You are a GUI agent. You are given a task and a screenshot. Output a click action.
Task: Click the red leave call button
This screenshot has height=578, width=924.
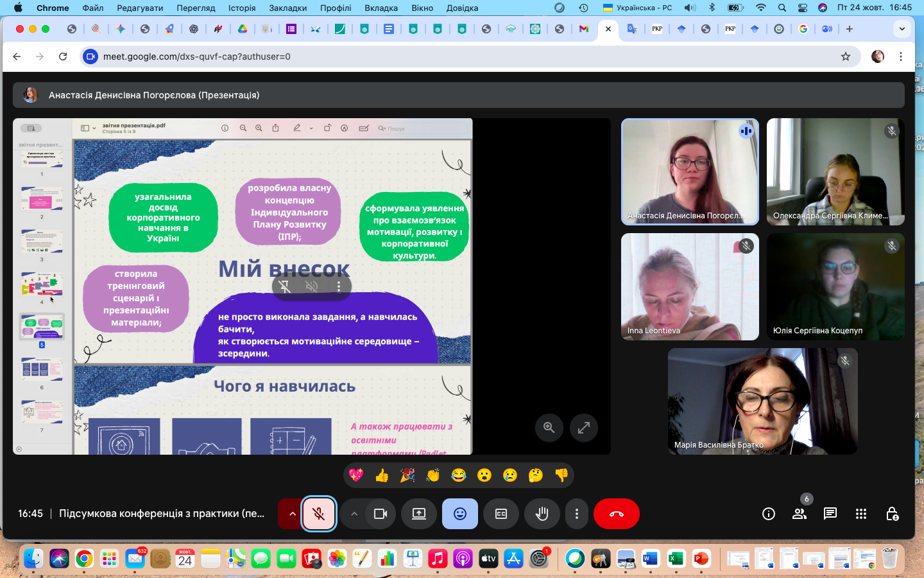click(x=616, y=514)
